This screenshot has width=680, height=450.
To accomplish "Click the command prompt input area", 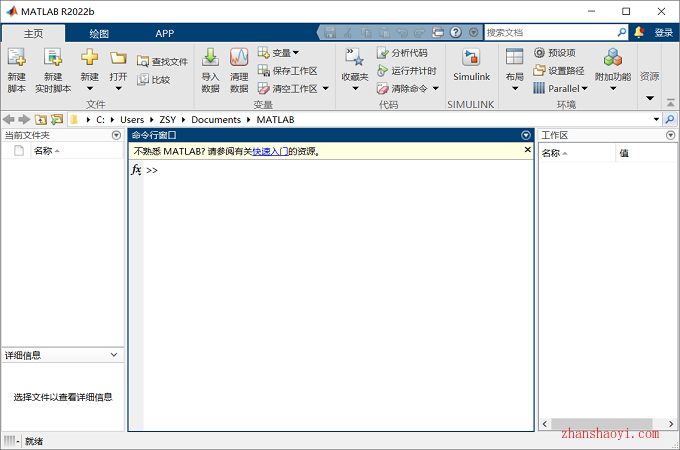I will tap(338, 170).
